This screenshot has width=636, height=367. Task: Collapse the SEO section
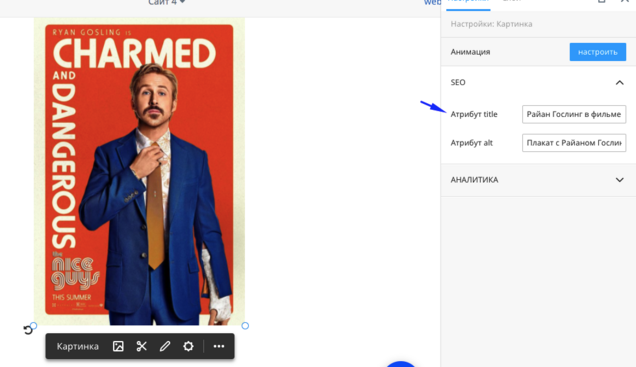point(619,82)
